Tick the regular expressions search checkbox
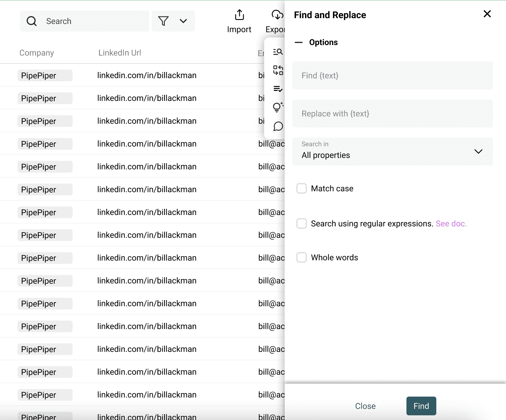Viewport: 506px width, 420px height. coord(301,224)
